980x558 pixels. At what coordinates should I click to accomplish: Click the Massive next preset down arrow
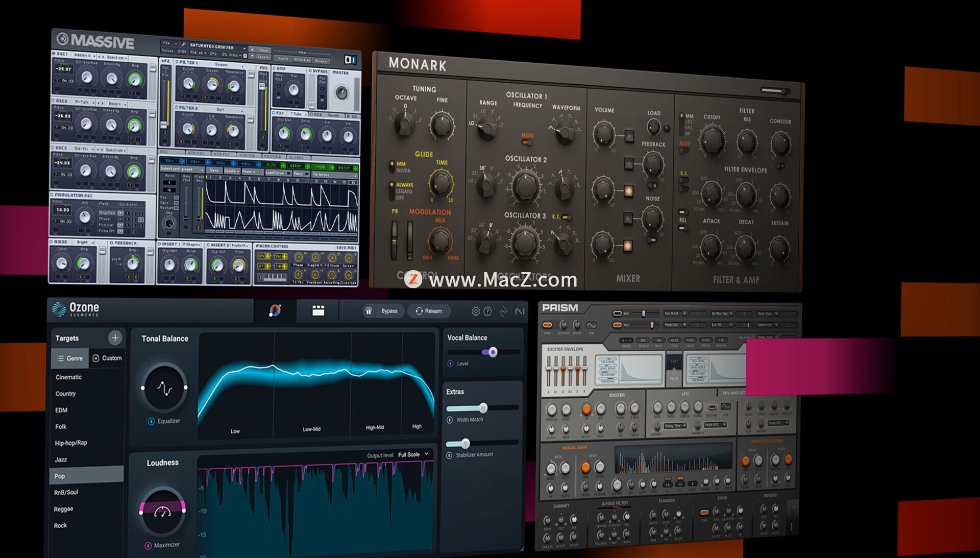pos(252,55)
